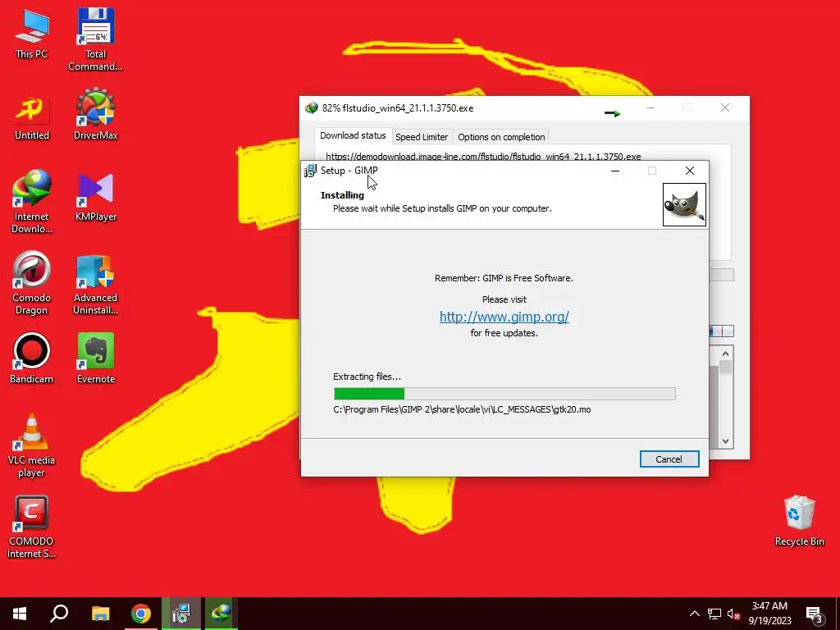The height and width of the screenshot is (630, 840).
Task: Open the Untitled desktop file
Action: coord(32,118)
